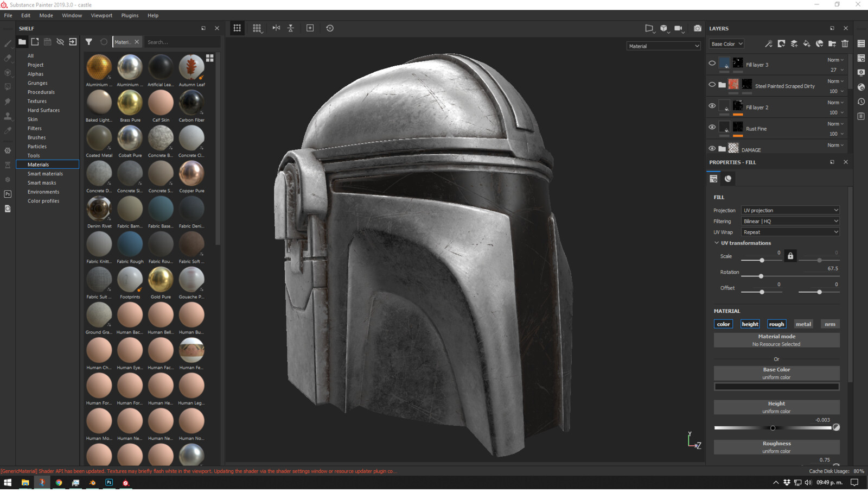Open the History panel icon
868x492 pixels.
[x=861, y=102]
